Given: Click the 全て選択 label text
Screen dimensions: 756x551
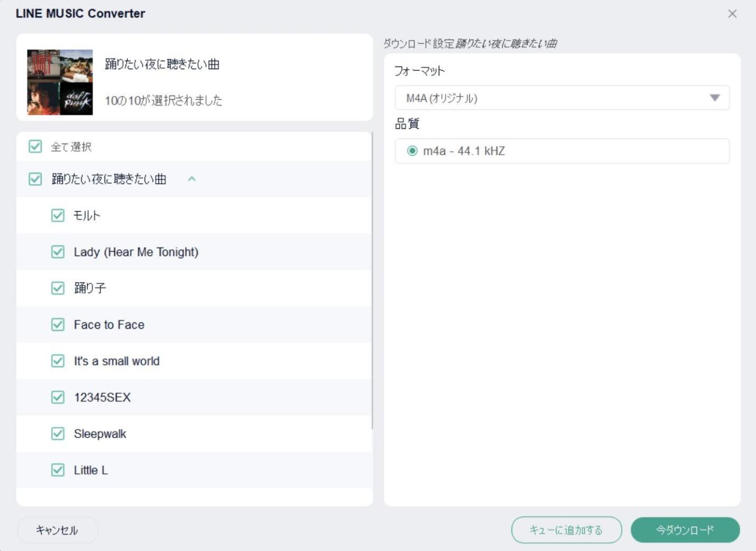Looking at the screenshot, I should point(71,146).
